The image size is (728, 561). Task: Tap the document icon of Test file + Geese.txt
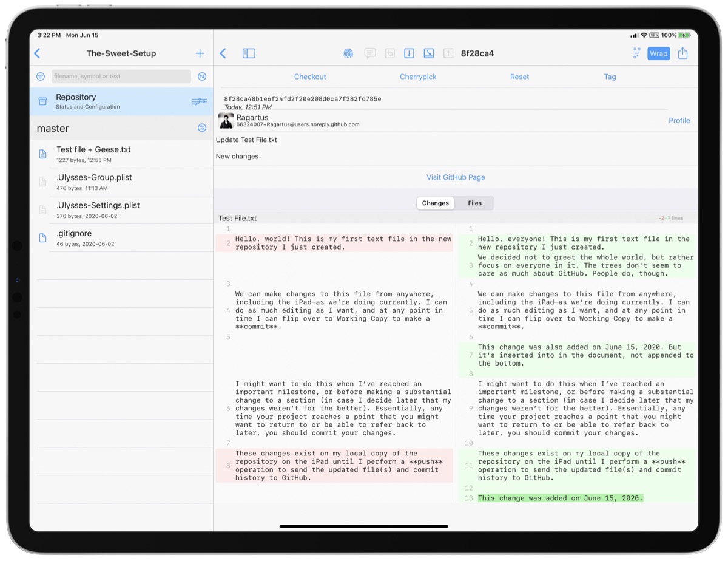[x=42, y=154]
